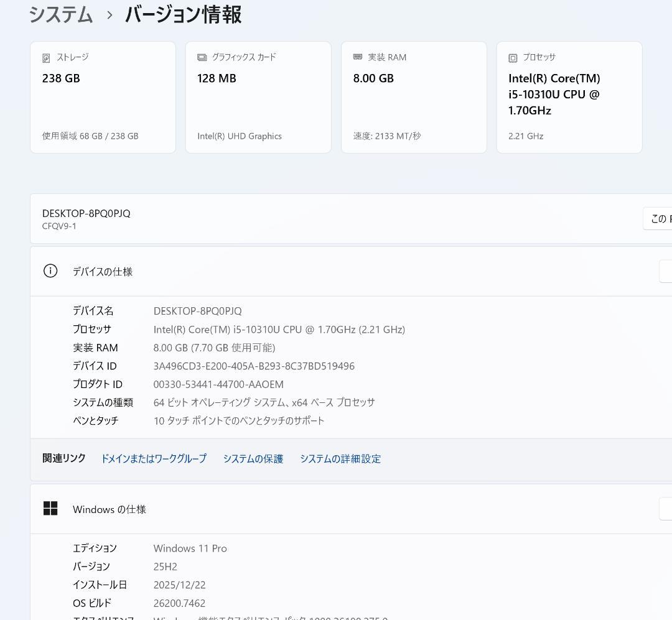Go back via the システム breadcrumb
This screenshot has height=620, width=672.
tap(60, 14)
